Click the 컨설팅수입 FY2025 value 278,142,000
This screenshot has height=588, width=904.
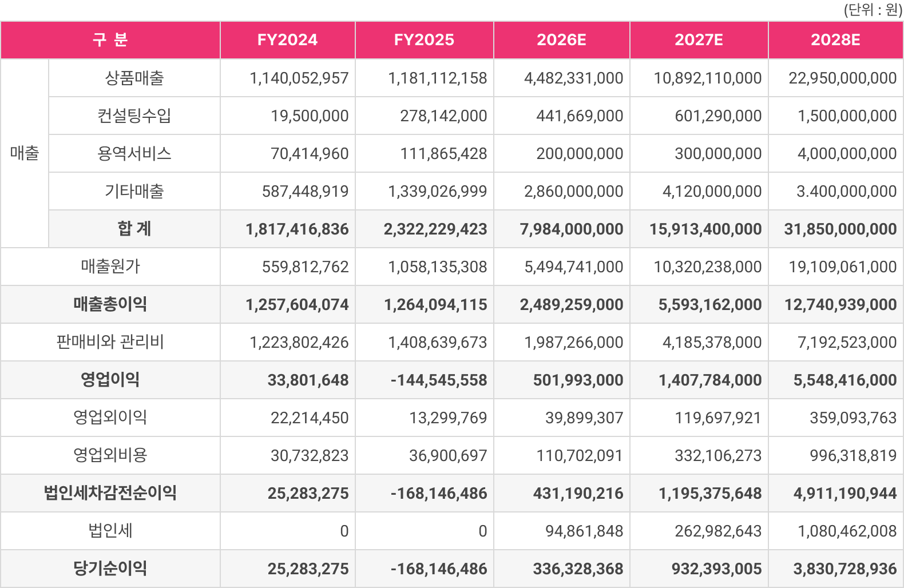443,116
